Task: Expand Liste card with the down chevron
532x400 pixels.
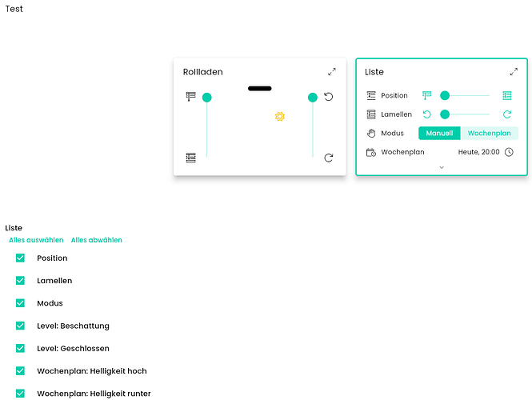Action: pyautogui.click(x=442, y=167)
